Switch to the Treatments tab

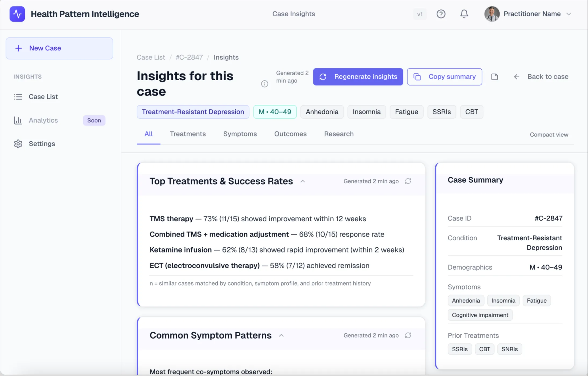point(188,134)
